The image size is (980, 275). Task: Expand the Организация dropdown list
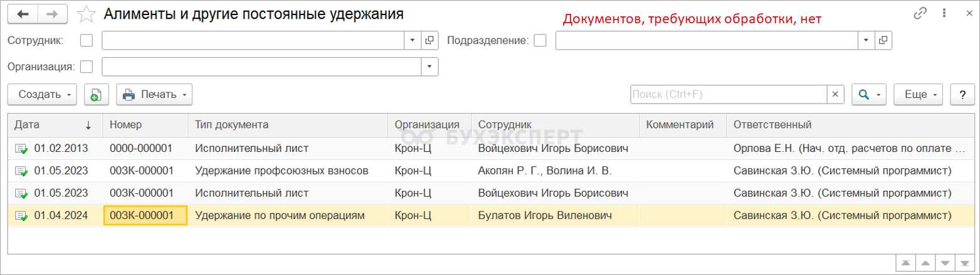pyautogui.click(x=429, y=66)
